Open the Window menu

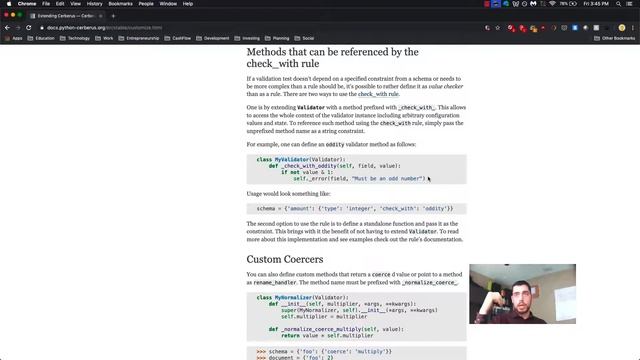click(168, 4)
